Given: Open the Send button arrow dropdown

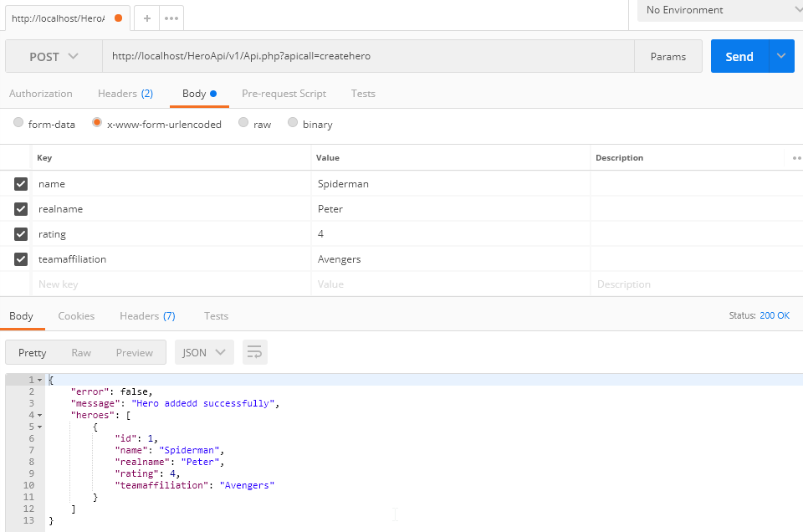Looking at the screenshot, I should pyautogui.click(x=781, y=56).
